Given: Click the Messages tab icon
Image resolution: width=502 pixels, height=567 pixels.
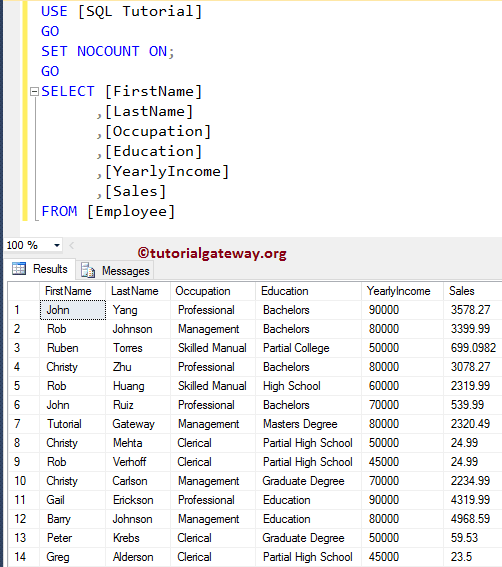Looking at the screenshot, I should (88, 270).
